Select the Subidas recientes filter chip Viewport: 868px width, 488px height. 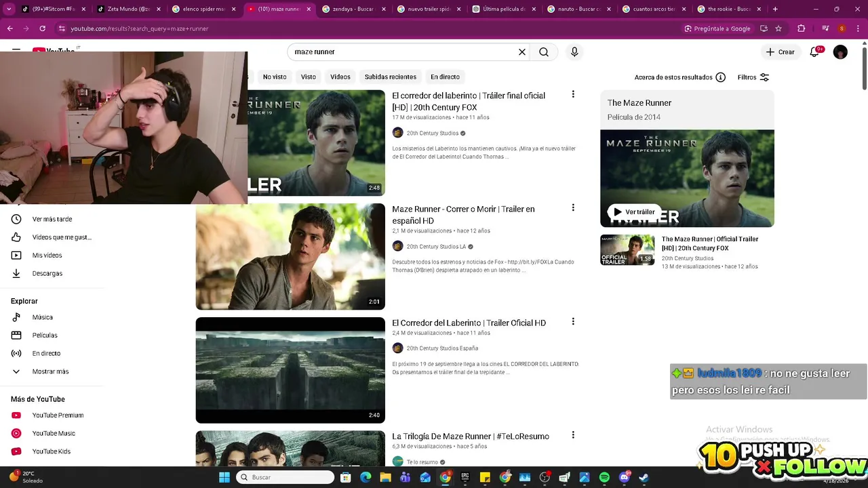click(x=391, y=77)
